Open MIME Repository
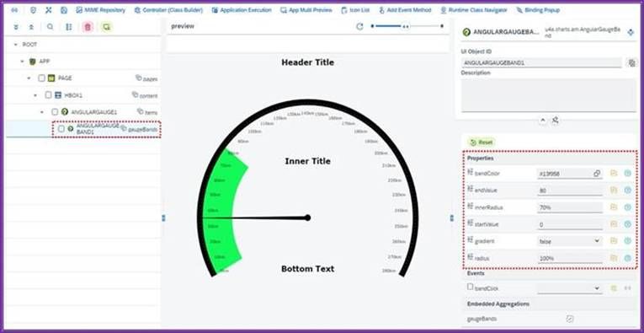Viewport: 644px width, 333px height. point(101,10)
